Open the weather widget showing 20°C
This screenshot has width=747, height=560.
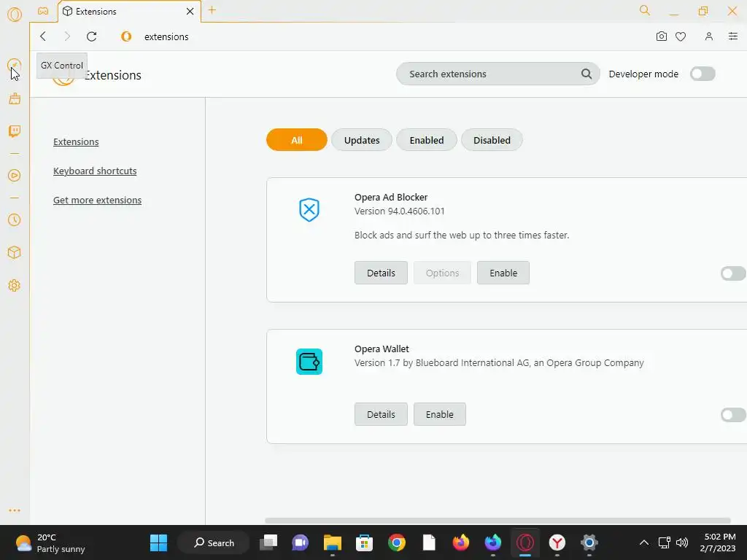50,542
